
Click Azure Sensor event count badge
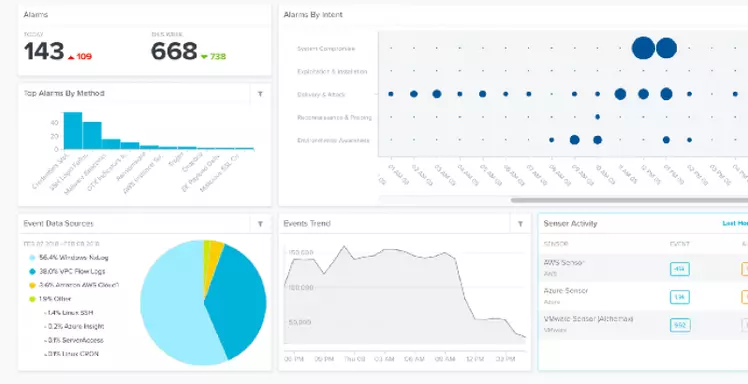click(679, 297)
